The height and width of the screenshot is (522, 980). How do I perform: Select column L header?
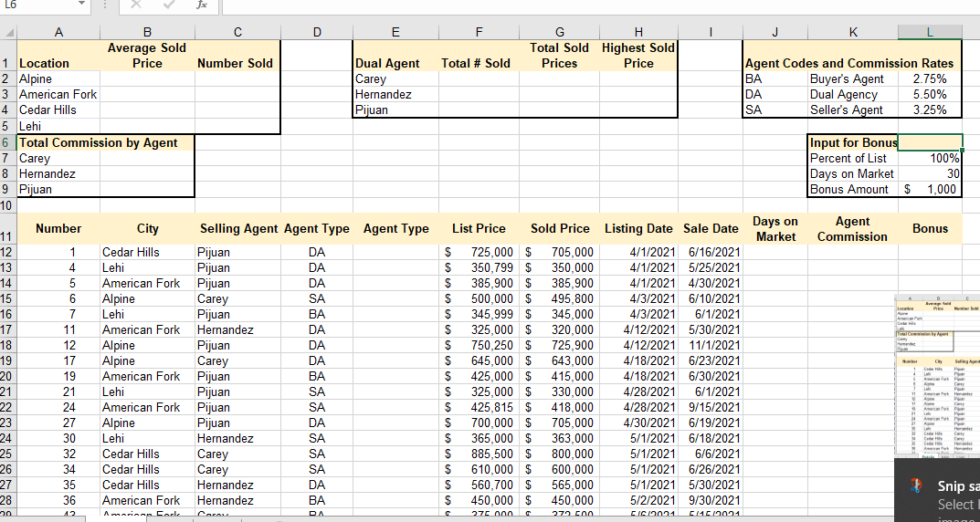pos(930,33)
